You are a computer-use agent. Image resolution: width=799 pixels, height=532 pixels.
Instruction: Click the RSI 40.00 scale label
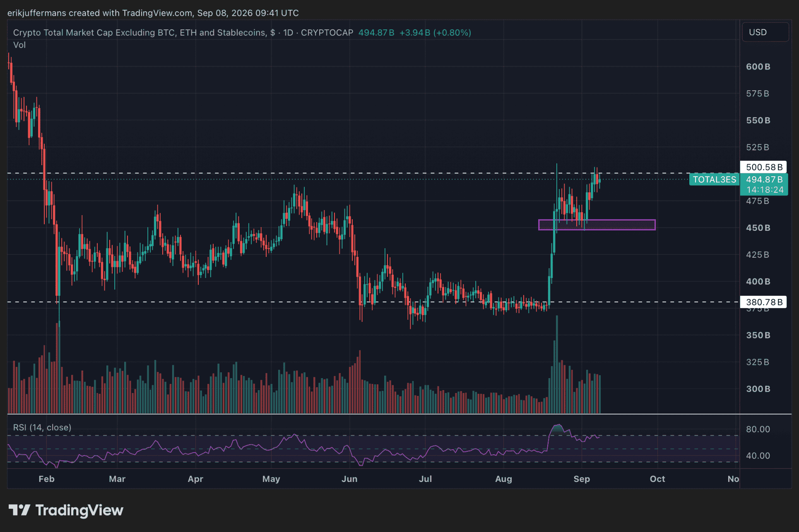[x=758, y=455]
